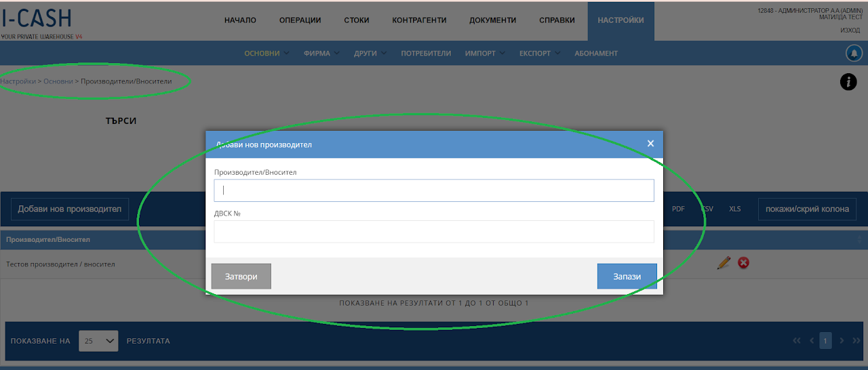Expand the ДРУГИ submenu
Image resolution: width=868 pixels, height=370 pixels.
click(x=370, y=54)
